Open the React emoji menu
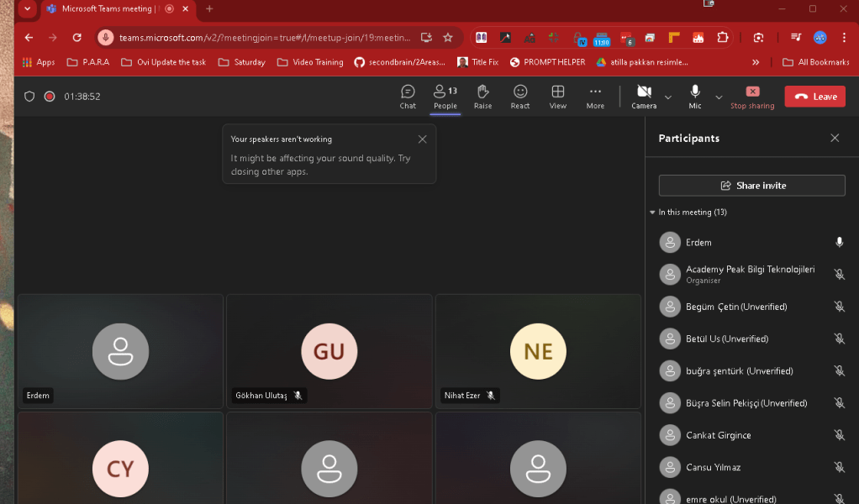Screen dimensions: 859x504 point(520,97)
